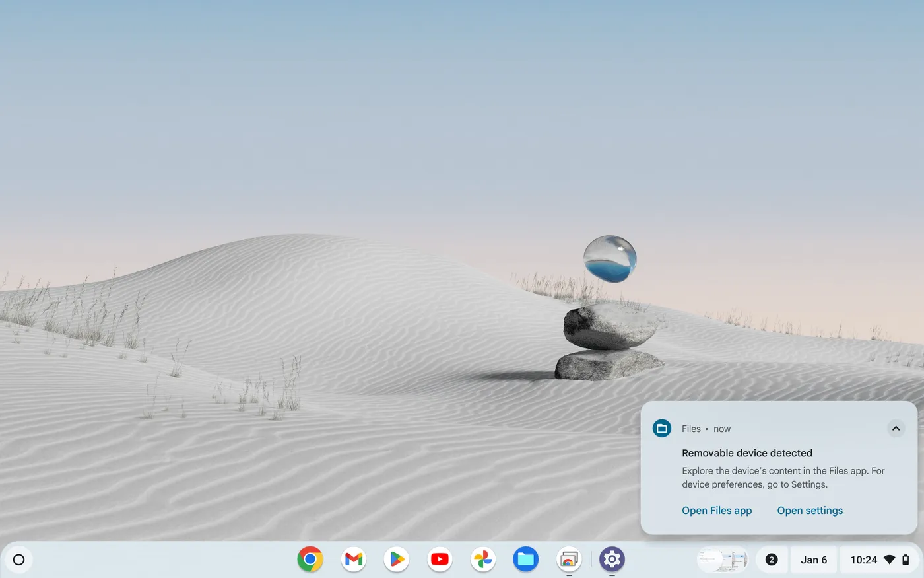
Task: Open Google Play Store from the shelf
Action: [397, 560]
